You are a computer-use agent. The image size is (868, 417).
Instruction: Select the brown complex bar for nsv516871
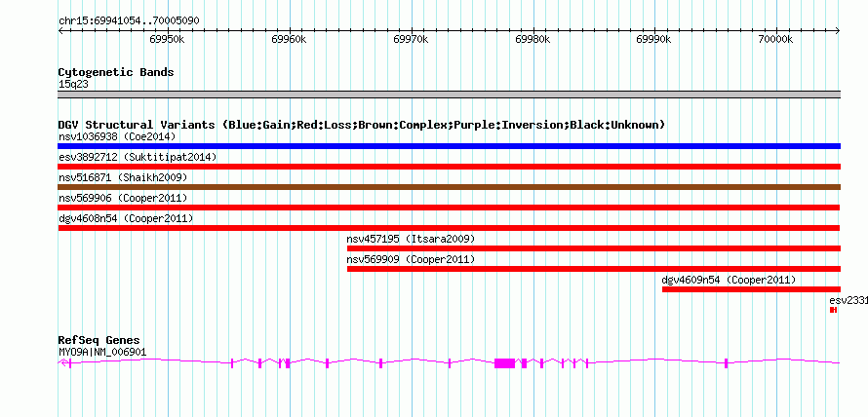(x=449, y=187)
